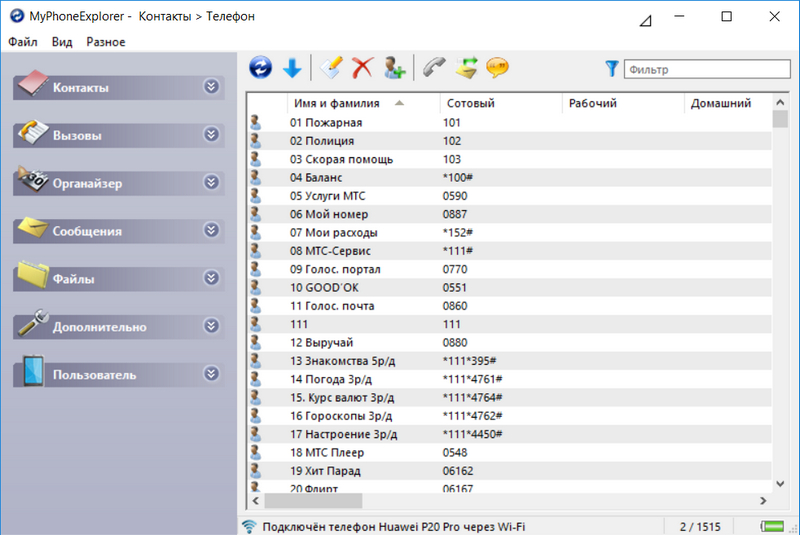Click the blue refresh sync icon
The width and height of the screenshot is (800, 535).
tap(261, 68)
